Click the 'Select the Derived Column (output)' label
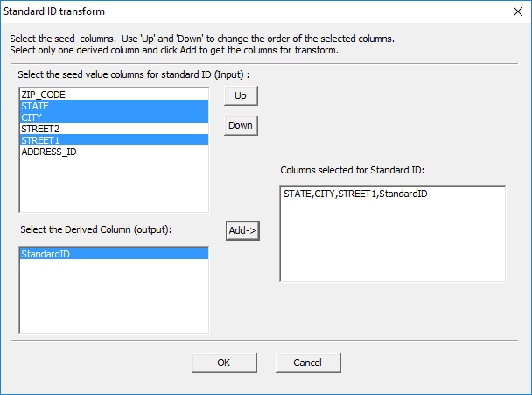 pos(96,229)
